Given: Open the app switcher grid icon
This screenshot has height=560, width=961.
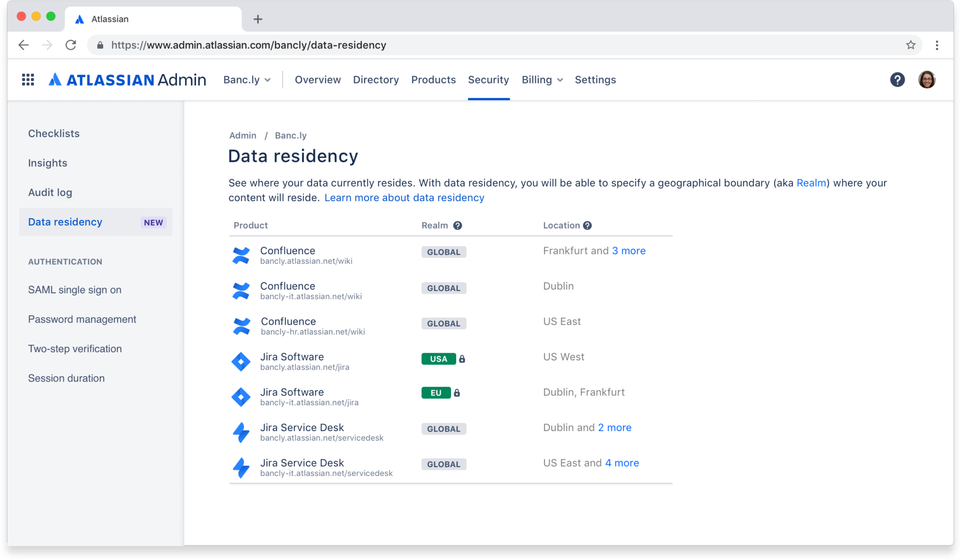Looking at the screenshot, I should click(x=28, y=80).
